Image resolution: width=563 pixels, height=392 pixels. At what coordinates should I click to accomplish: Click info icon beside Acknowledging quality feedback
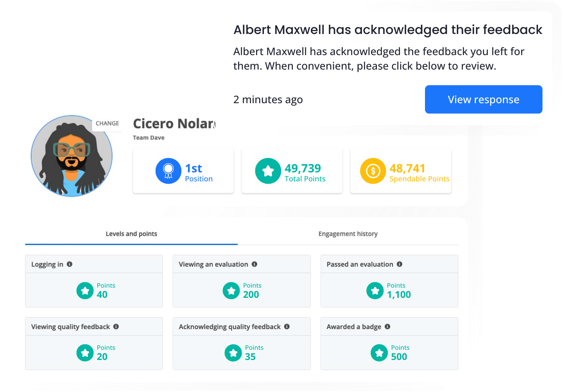pos(287,327)
